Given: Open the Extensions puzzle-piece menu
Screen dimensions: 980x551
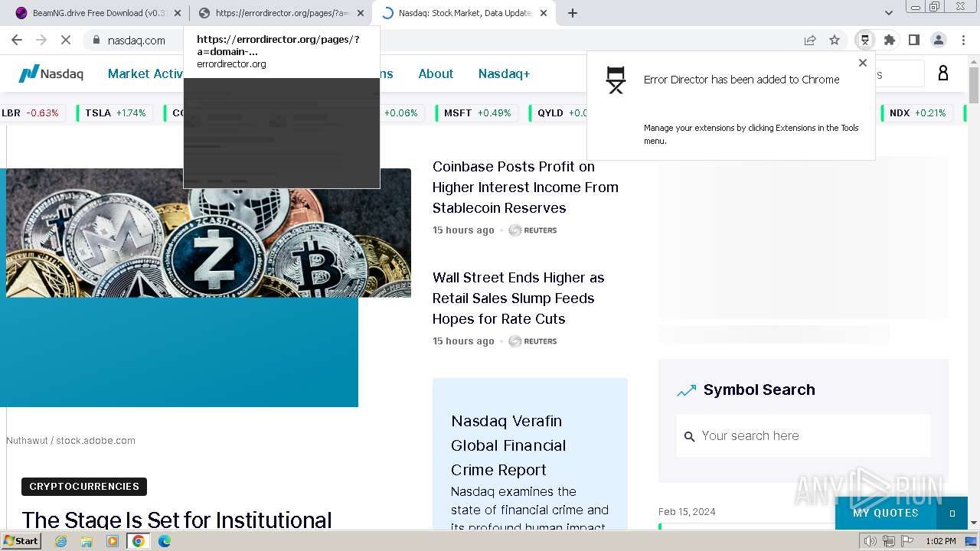Looking at the screenshot, I should click(890, 40).
